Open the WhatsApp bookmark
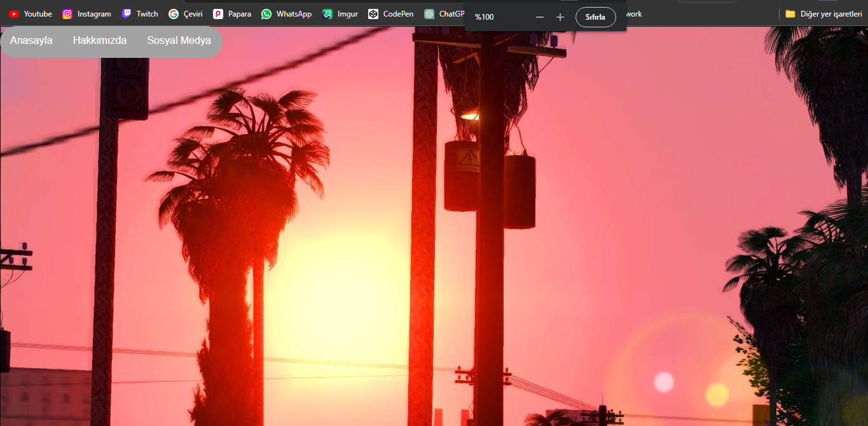Viewport: 868px width, 426px height. tap(287, 13)
